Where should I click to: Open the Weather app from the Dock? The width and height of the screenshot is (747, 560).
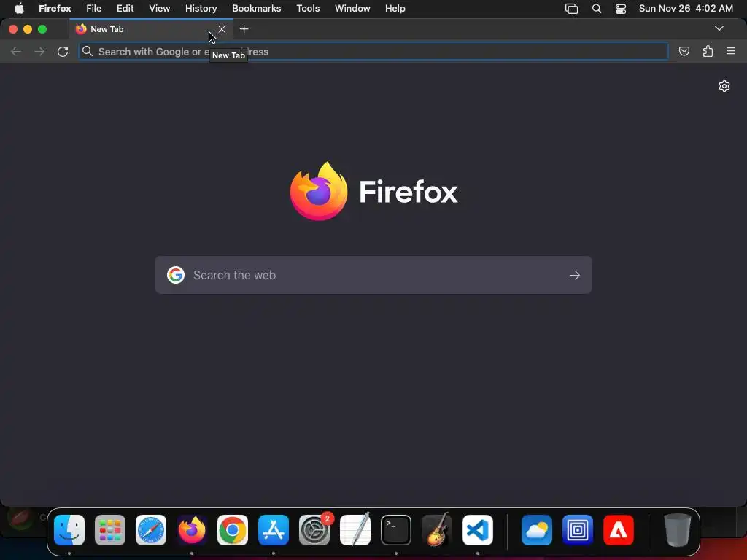pyautogui.click(x=537, y=530)
